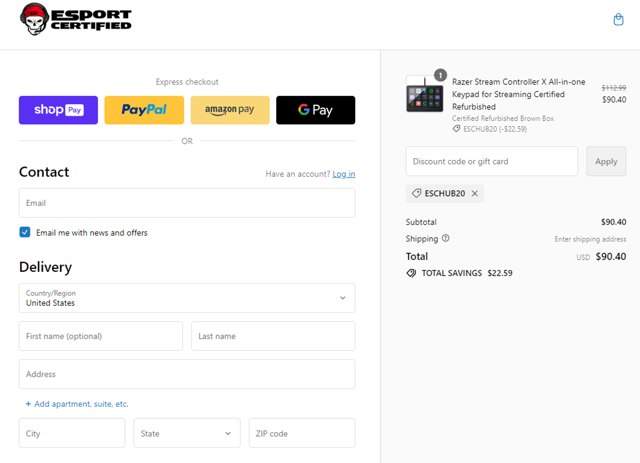Focus the City field
This screenshot has height=463, width=640.
(x=72, y=433)
